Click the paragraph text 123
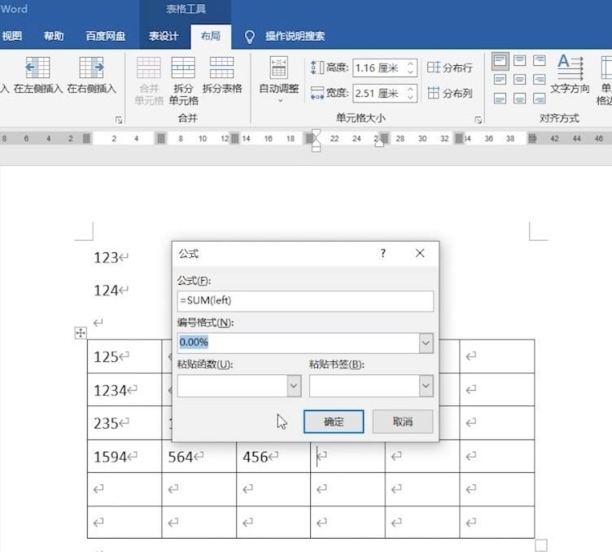Viewport: 612px width, 552px height. [106, 258]
